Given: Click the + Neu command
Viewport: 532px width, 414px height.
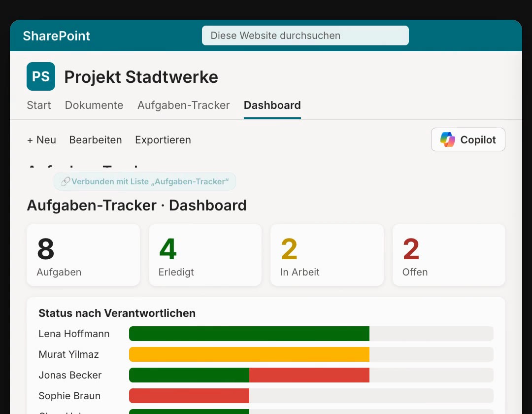Looking at the screenshot, I should click(41, 140).
